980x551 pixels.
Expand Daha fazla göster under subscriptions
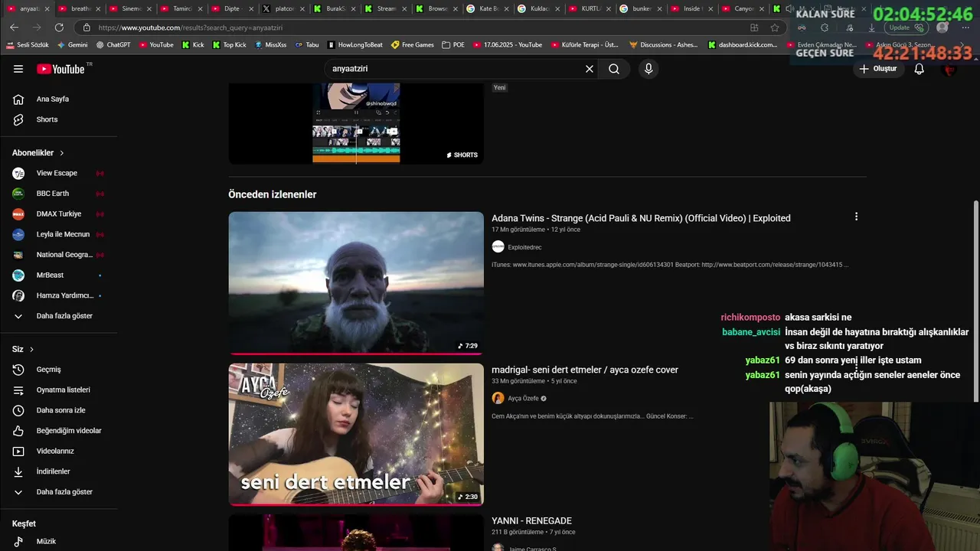(59, 316)
